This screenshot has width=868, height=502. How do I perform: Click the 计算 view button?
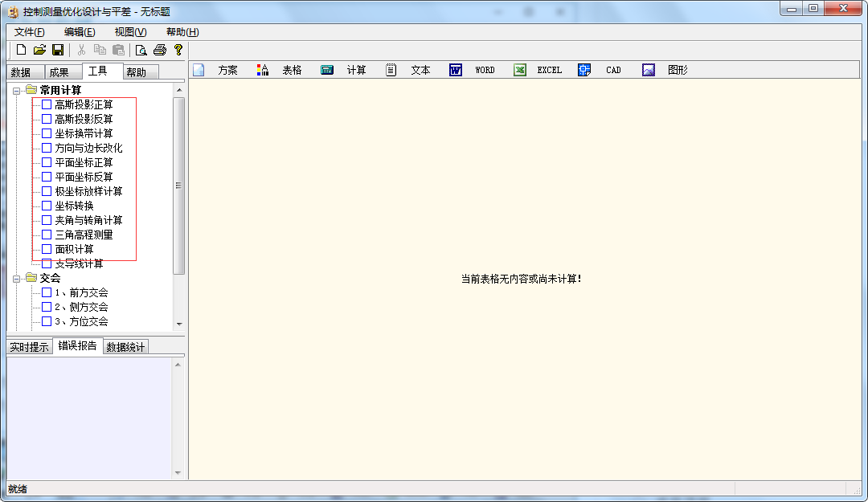tap(356, 70)
